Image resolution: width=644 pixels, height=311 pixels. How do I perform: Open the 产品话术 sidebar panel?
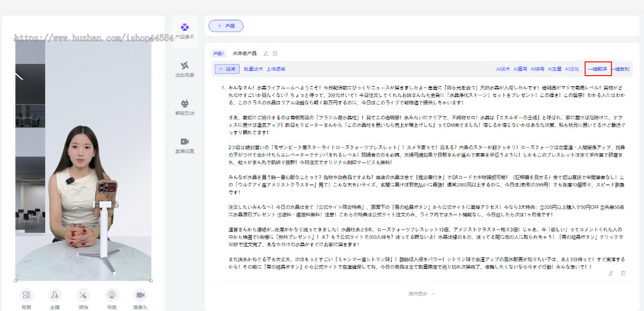pos(185,31)
